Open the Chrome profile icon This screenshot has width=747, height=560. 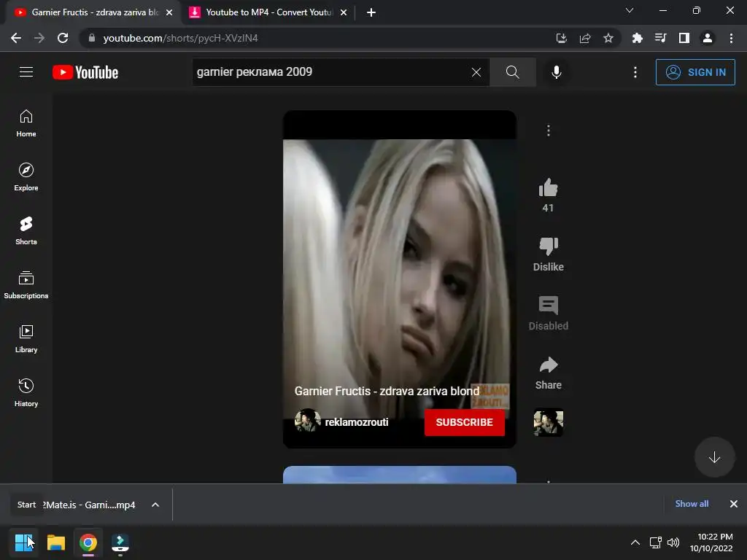pos(708,38)
